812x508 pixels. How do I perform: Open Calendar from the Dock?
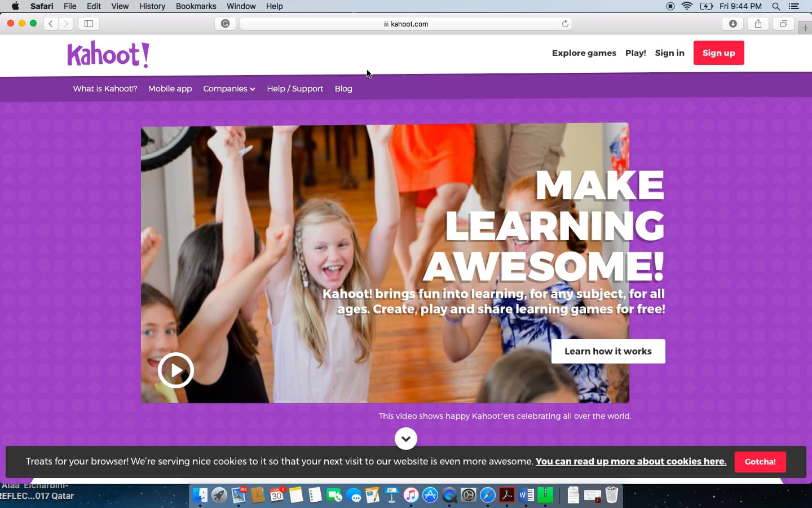277,495
